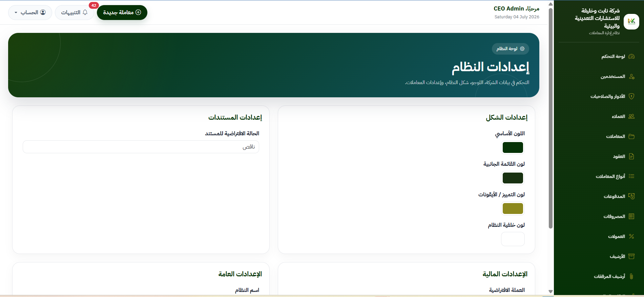Open التنبيهات notifications with bell

pos(75,13)
